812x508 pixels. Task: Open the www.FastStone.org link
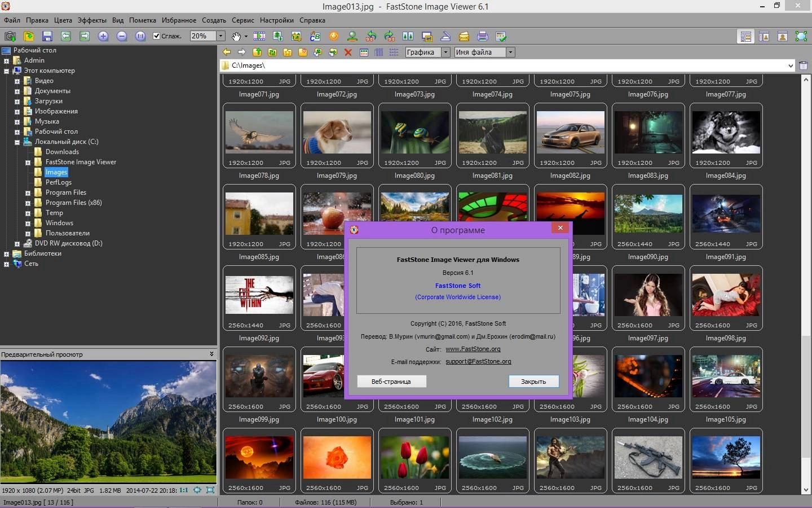pyautogui.click(x=473, y=349)
